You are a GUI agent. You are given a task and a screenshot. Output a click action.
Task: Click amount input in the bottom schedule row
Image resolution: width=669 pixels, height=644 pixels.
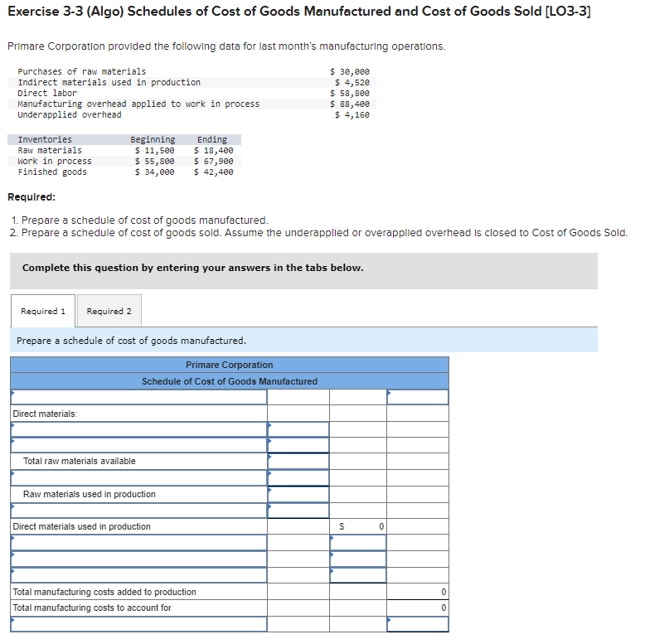[418, 624]
